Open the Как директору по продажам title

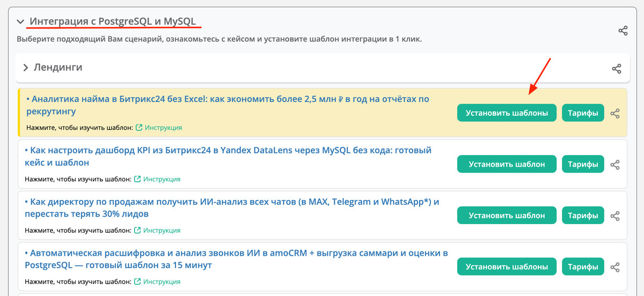click(232, 208)
